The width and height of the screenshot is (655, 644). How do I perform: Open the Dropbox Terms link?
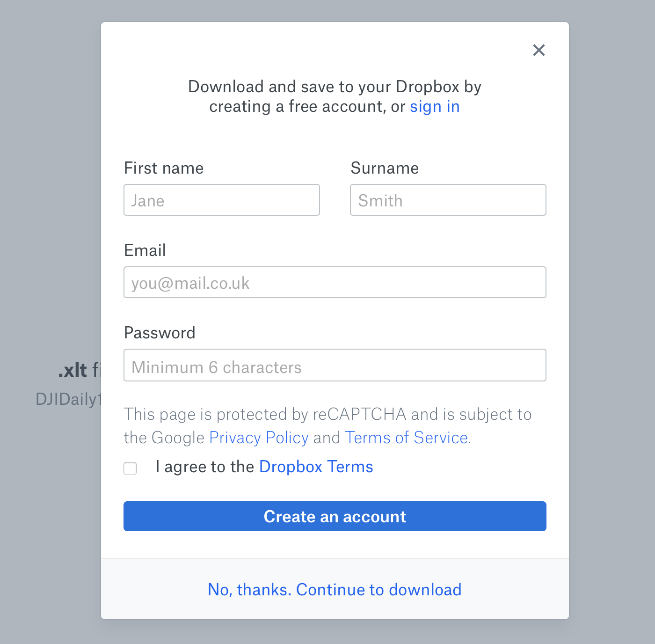coord(316,467)
